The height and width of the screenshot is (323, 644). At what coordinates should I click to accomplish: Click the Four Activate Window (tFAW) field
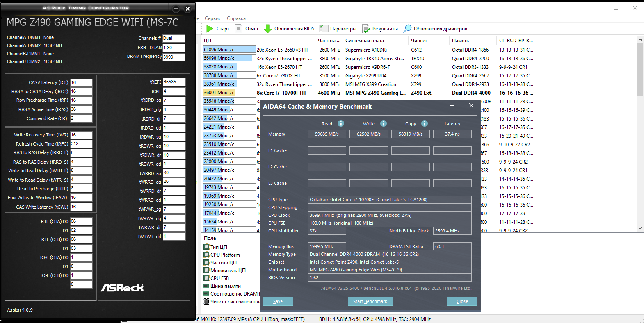(x=81, y=198)
